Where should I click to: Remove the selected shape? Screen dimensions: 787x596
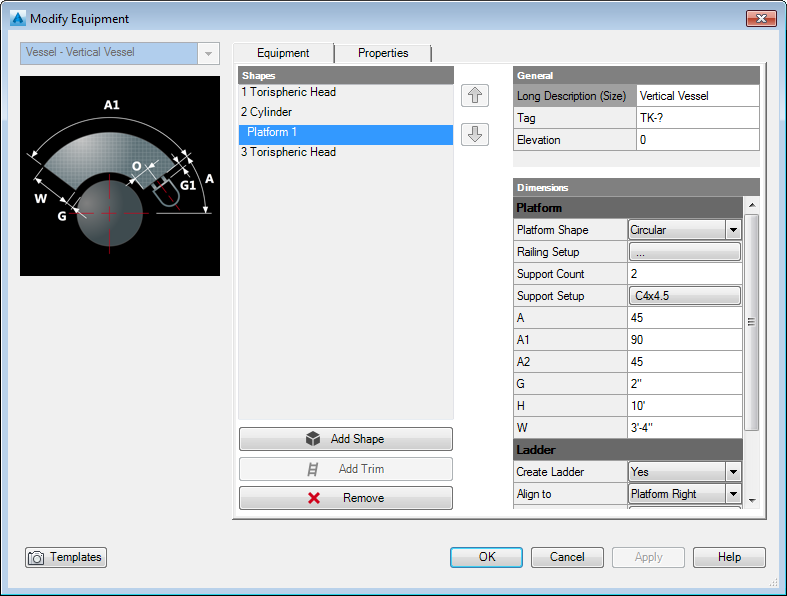point(346,498)
